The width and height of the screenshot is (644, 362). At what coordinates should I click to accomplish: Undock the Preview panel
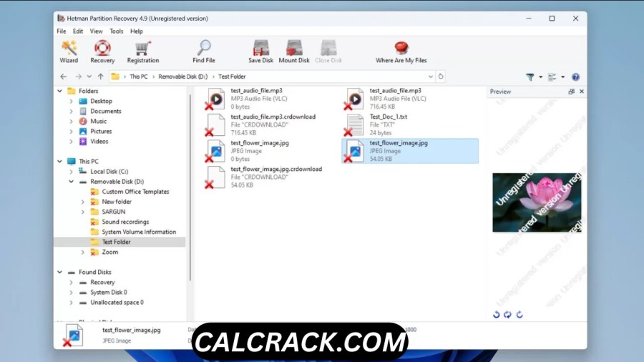[x=571, y=92]
